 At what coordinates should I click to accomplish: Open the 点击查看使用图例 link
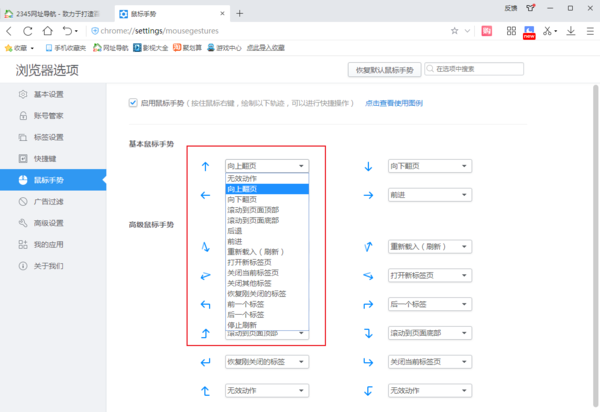(x=394, y=103)
